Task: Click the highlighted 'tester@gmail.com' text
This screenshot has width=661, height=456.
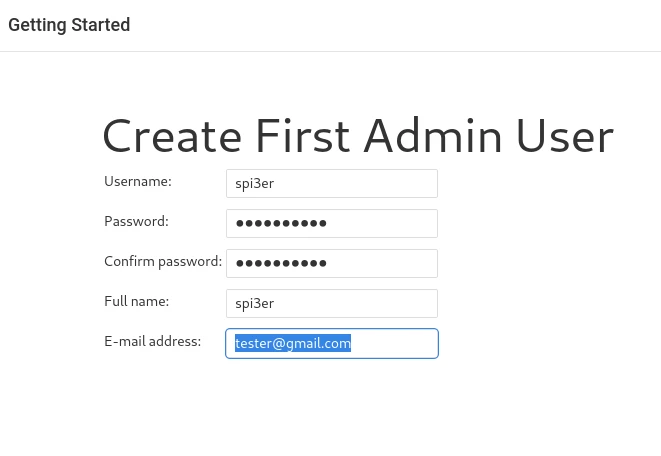Action: click(x=293, y=344)
